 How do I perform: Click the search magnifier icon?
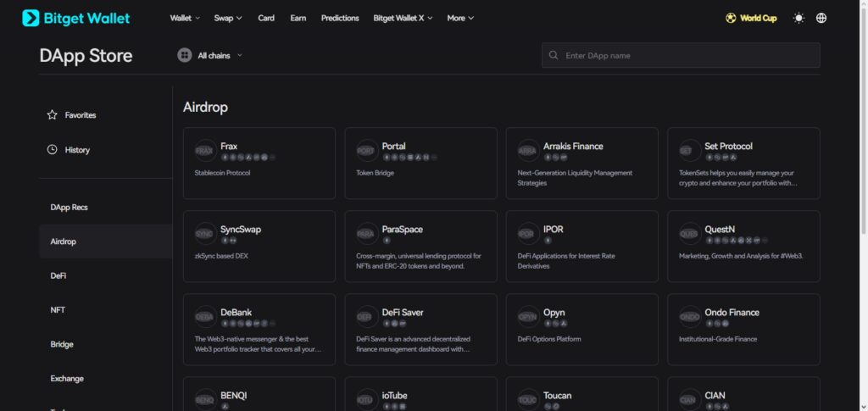pos(553,55)
